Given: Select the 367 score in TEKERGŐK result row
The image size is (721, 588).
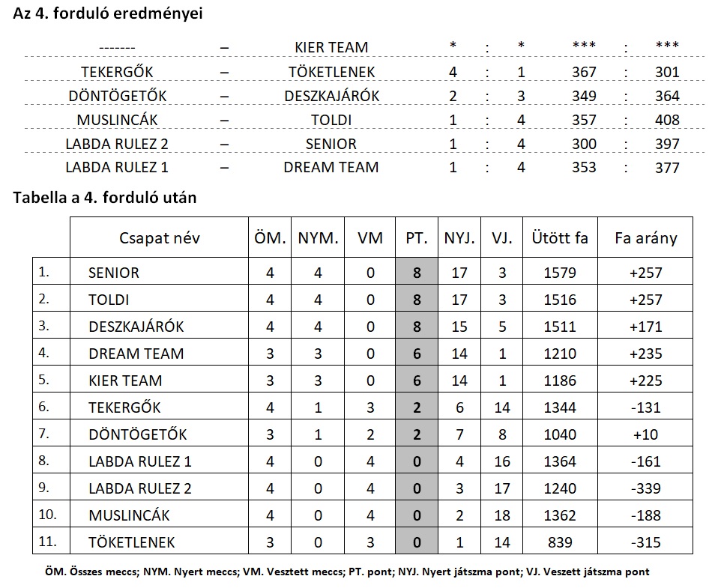Looking at the screenshot, I should 584,72.
